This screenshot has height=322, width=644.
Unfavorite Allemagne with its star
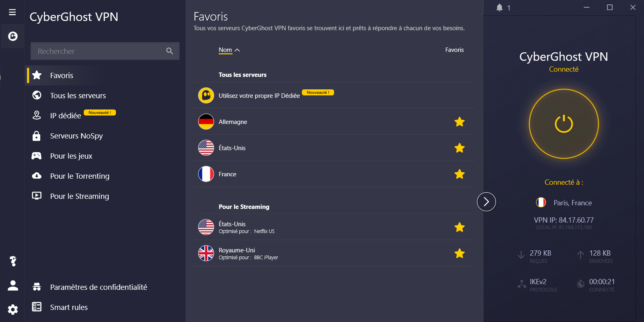tap(459, 122)
